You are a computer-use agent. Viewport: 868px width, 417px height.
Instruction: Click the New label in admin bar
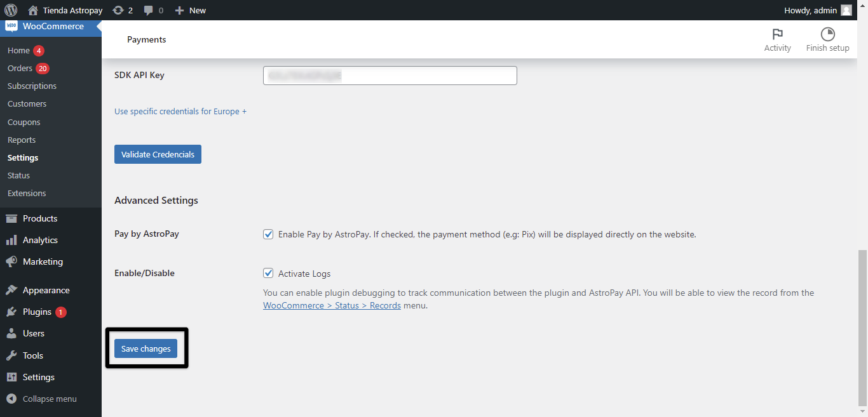(198, 10)
